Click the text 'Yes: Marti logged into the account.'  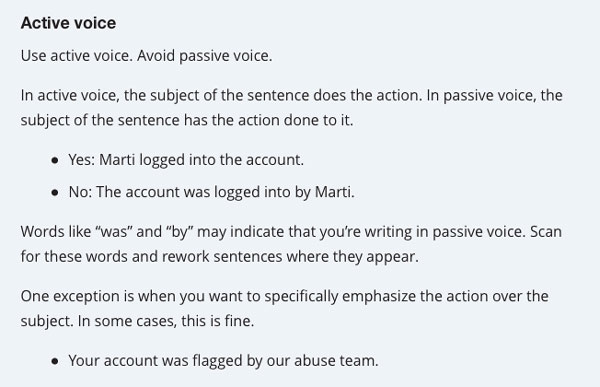coord(186,160)
